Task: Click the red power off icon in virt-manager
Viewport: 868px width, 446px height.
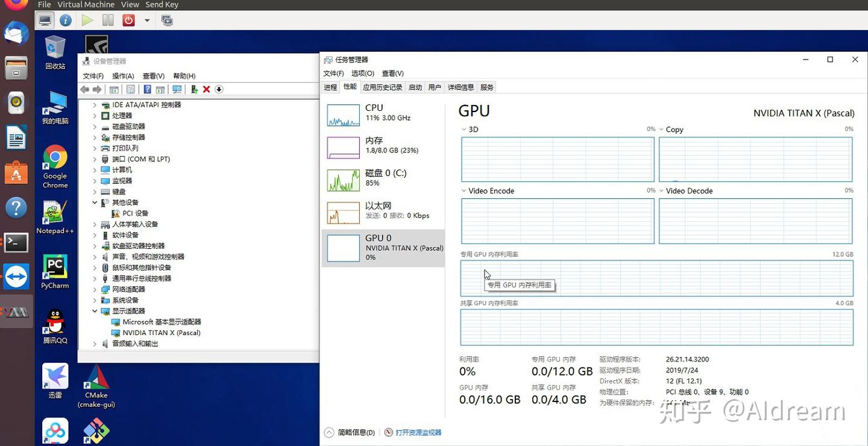Action: point(128,19)
